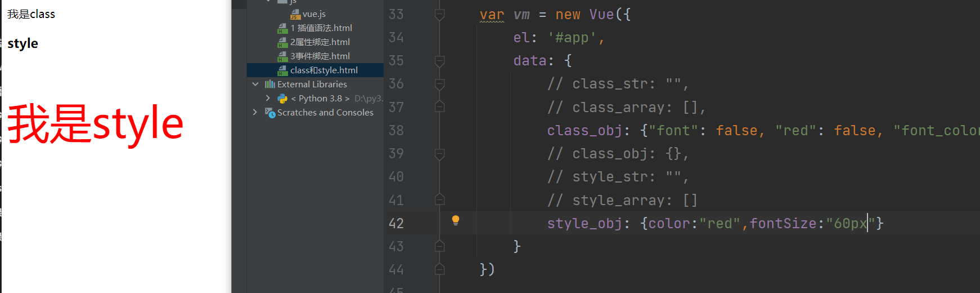This screenshot has height=293, width=980.
Task: Click the Python logo icon
Action: pyautogui.click(x=282, y=99)
